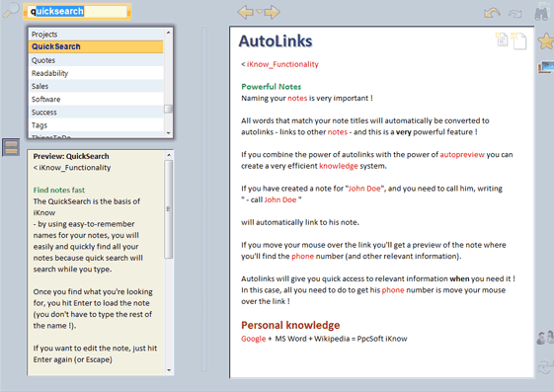Click the Personal knowledge heading

click(290, 325)
